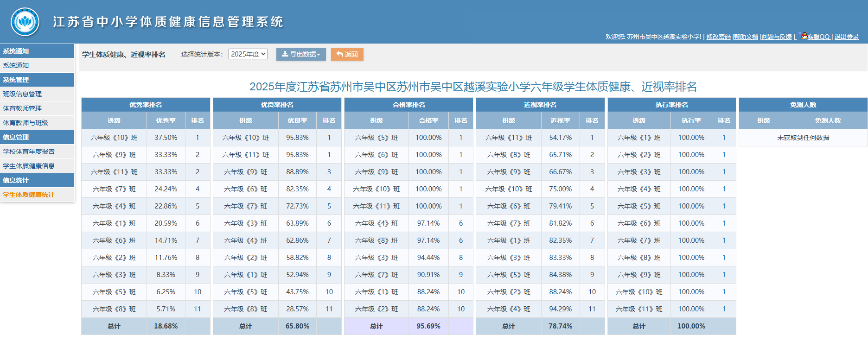Click the 78.74% total myopia rate
This screenshot has width=868, height=341.
coord(561,326)
